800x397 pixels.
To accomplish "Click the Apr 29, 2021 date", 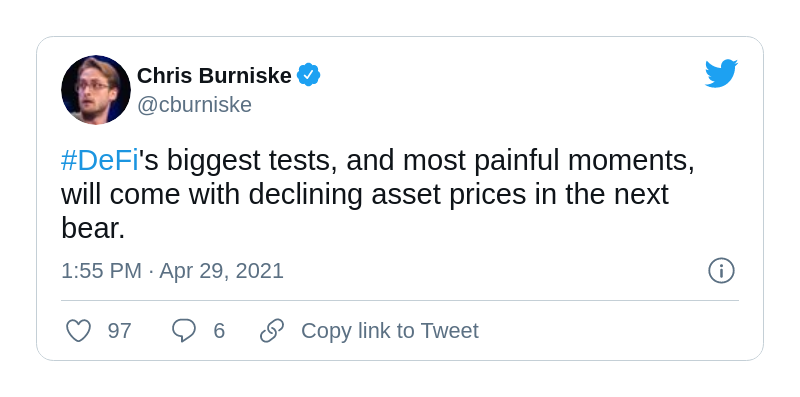I will point(221,270).
